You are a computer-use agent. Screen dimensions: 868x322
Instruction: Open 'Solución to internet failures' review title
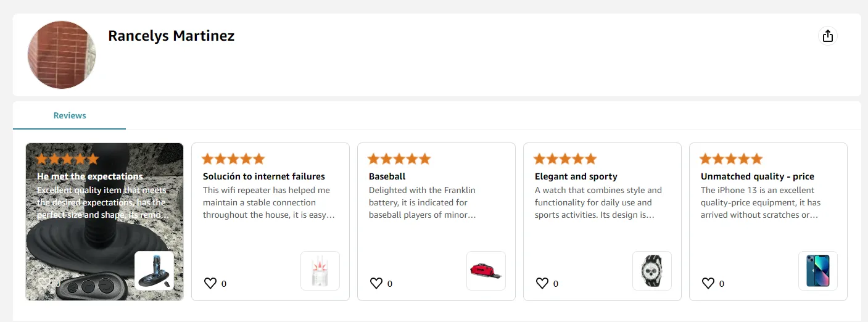(264, 176)
